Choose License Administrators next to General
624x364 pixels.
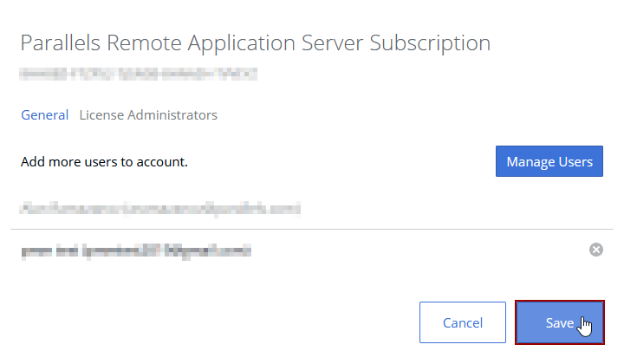pos(148,114)
